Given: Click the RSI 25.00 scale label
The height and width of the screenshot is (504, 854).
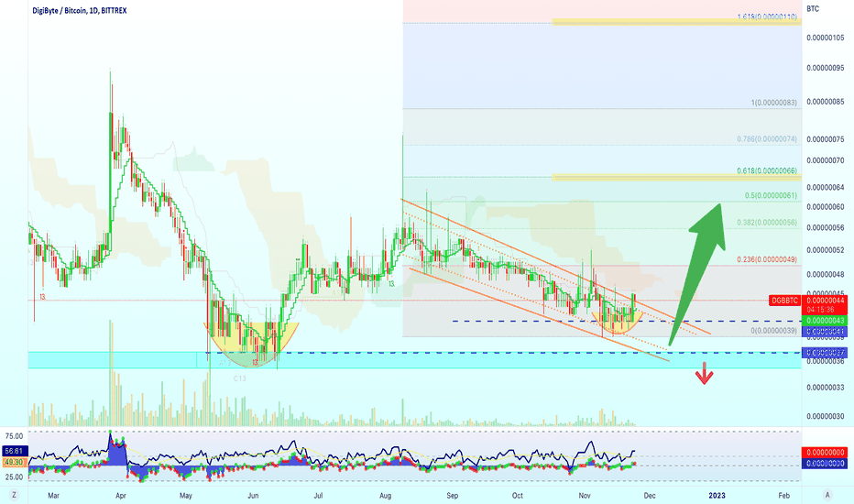Looking at the screenshot, I should (x=14, y=477).
